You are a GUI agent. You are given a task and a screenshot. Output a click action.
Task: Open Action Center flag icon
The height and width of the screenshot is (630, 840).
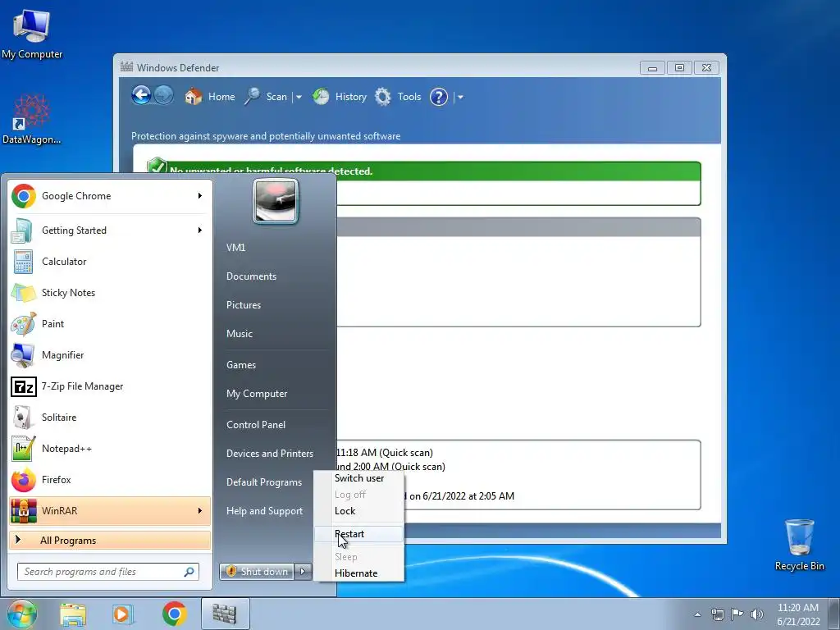737,614
